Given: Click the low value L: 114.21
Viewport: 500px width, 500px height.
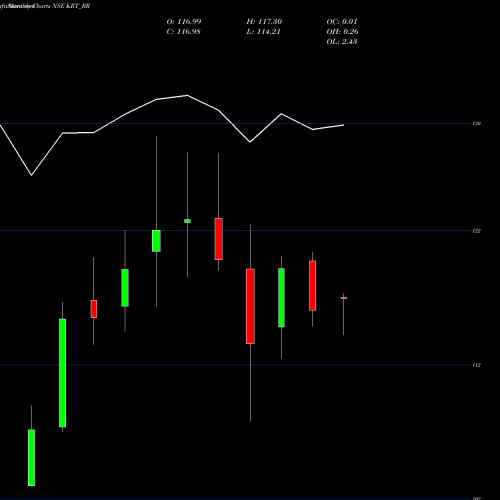Looking at the screenshot, I should click(263, 32).
